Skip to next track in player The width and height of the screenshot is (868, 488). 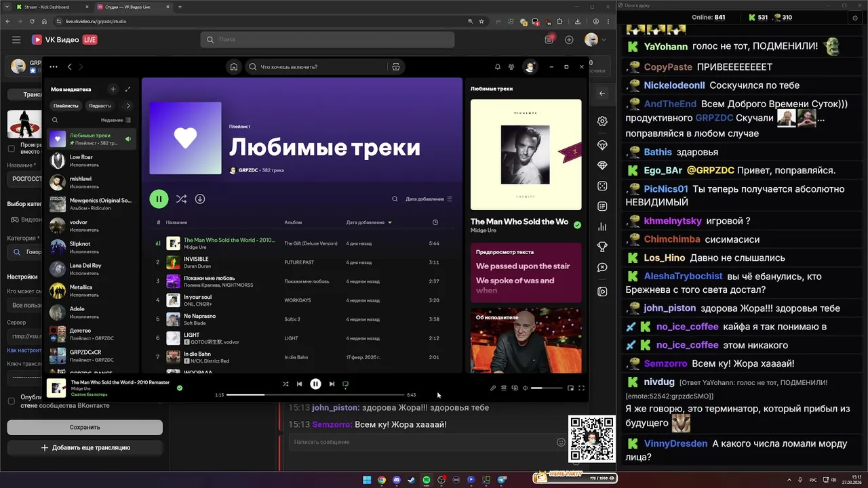(x=332, y=384)
